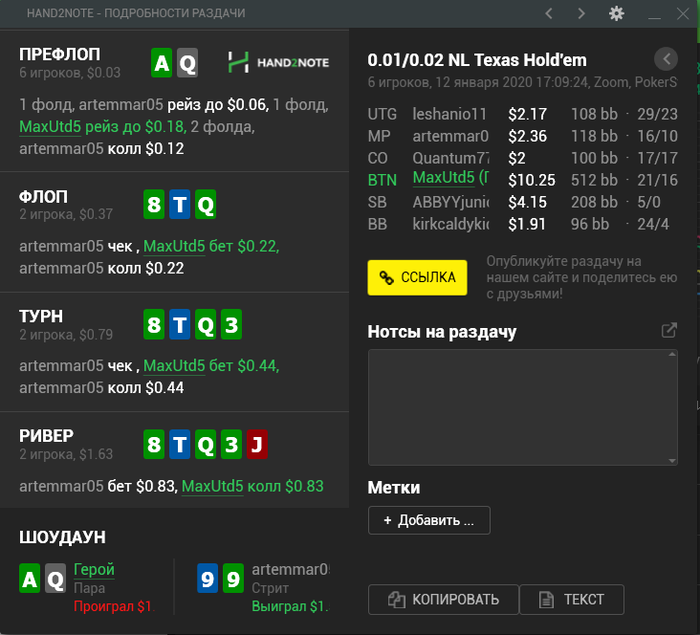Click MaxUtd5 link in flop action
The width and height of the screenshot is (700, 635).
174,246
